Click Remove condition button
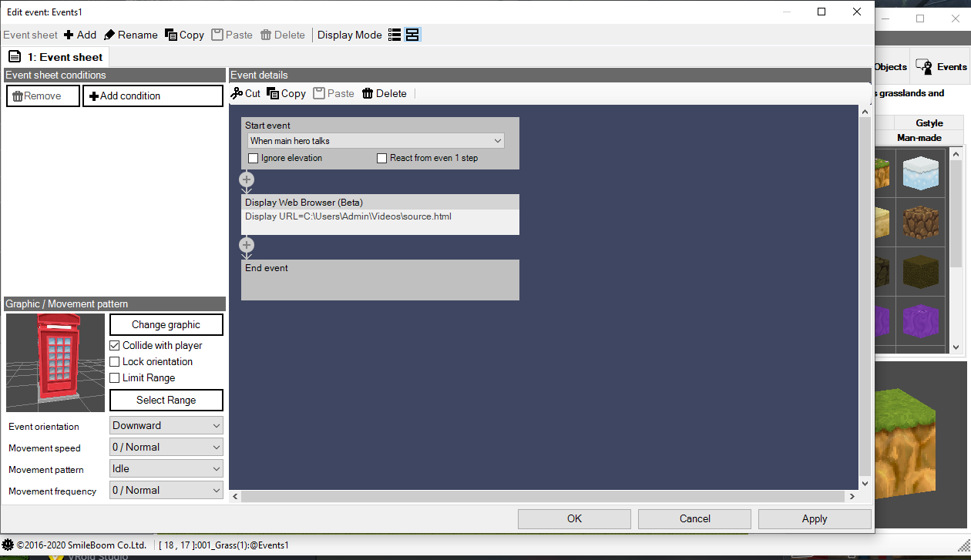This screenshot has height=560, width=971. [x=43, y=96]
